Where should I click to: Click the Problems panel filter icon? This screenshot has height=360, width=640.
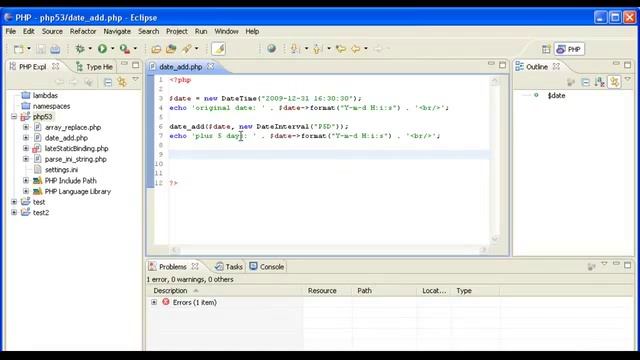[591, 267]
